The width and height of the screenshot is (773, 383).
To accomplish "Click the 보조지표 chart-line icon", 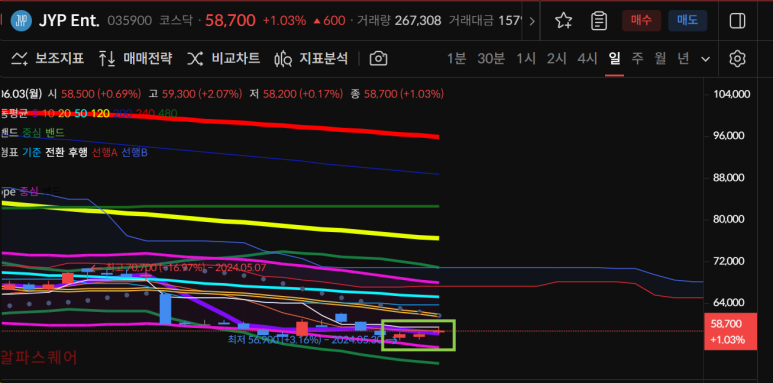I will (19, 59).
